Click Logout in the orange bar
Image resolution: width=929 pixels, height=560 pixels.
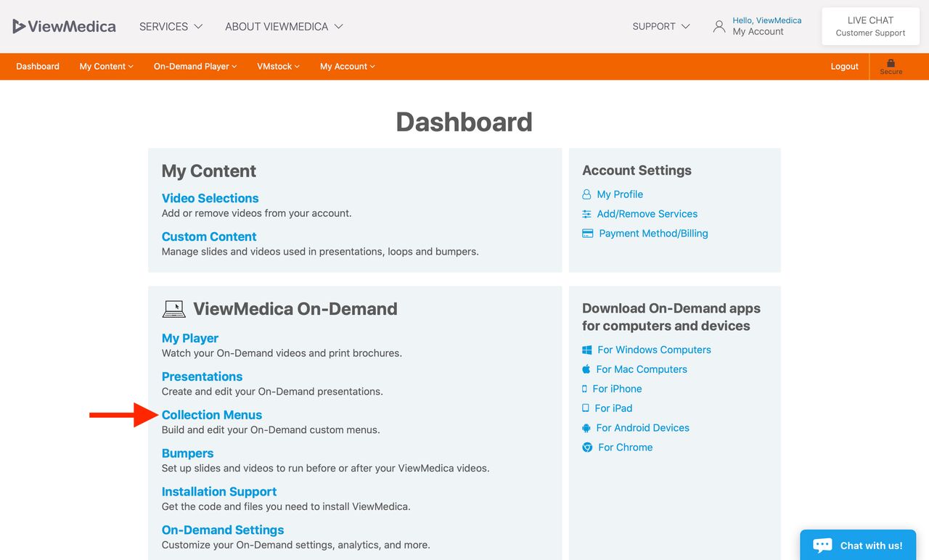845,67
